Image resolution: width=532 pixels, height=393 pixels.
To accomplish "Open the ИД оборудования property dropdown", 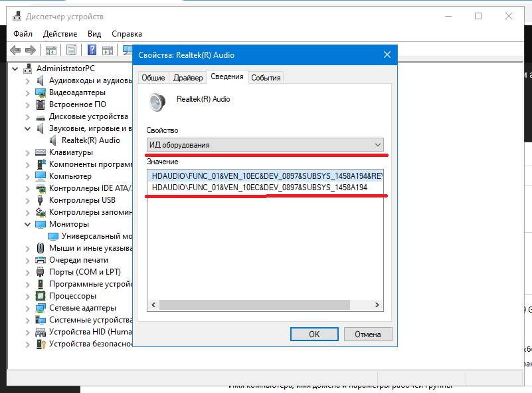I will coord(265,145).
